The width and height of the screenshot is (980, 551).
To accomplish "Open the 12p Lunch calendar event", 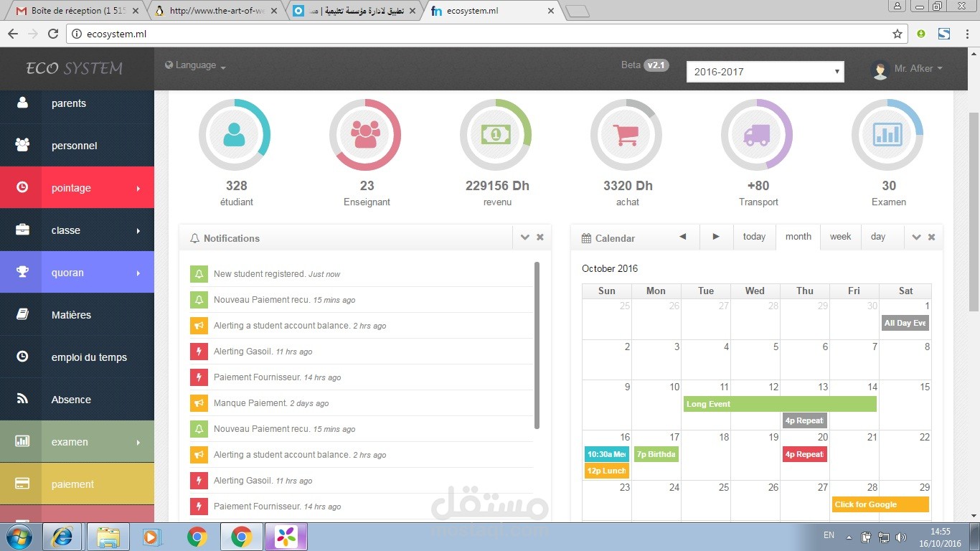I will [606, 471].
